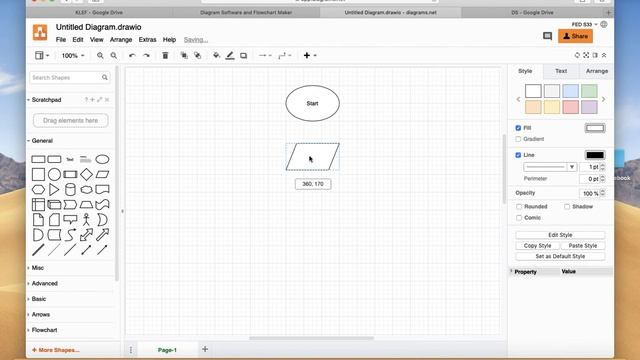Bring selected shape to front
Viewport: 640px width, 360px height.
tap(184, 56)
